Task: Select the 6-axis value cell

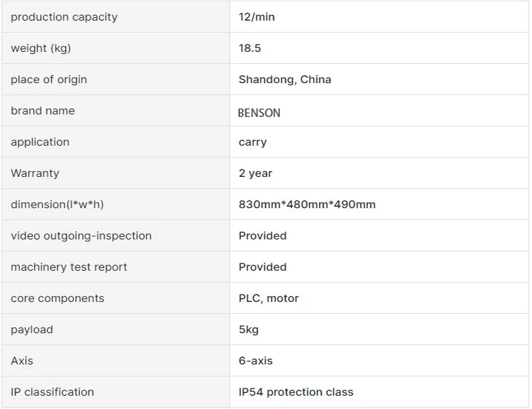Action: point(379,360)
